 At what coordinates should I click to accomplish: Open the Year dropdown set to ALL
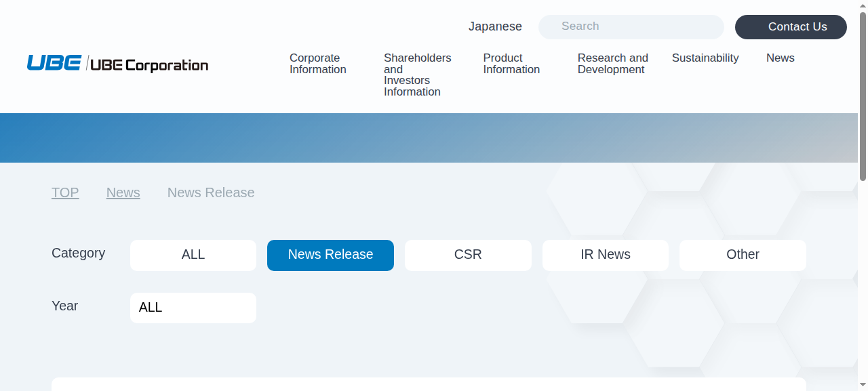pos(193,308)
